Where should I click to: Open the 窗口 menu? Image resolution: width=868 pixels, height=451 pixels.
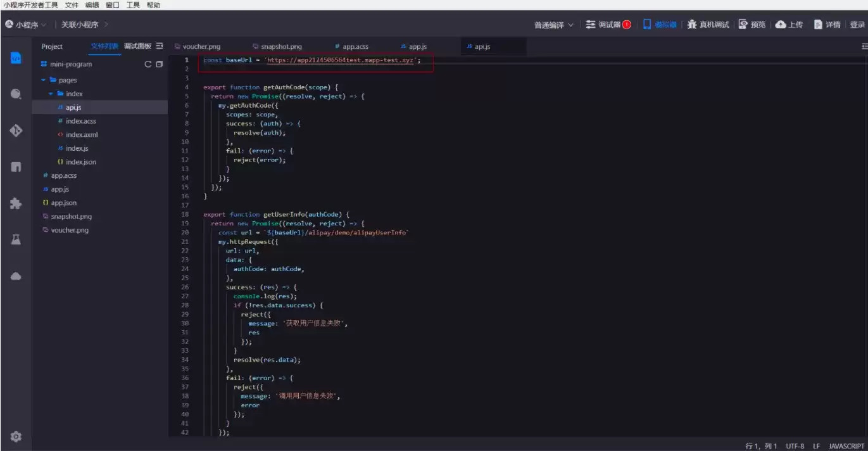click(x=113, y=5)
